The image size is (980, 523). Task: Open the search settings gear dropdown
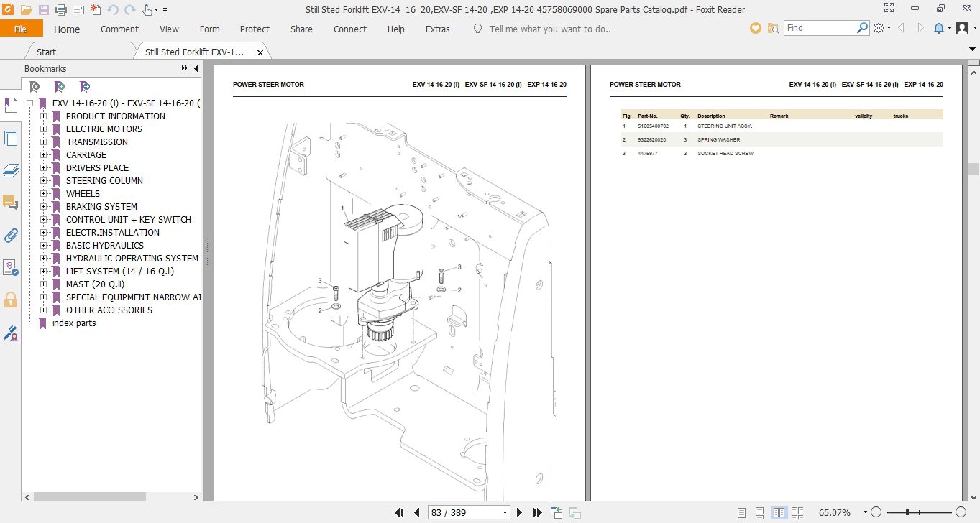coord(882,28)
